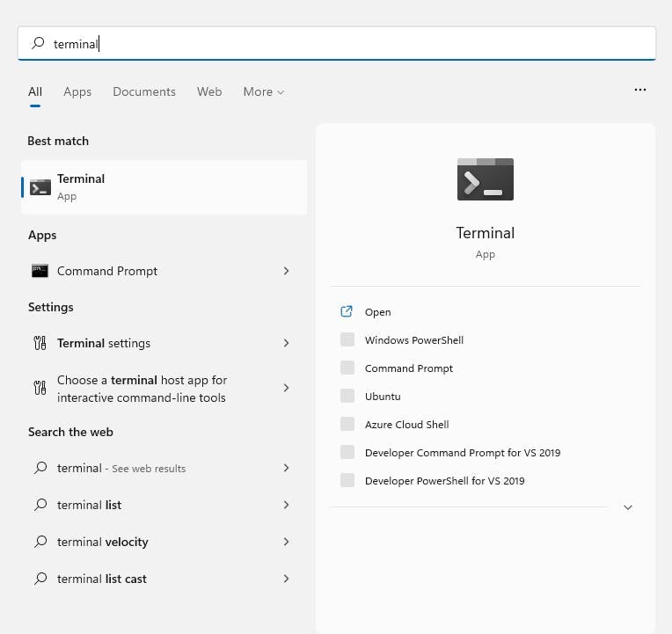672x634 pixels.
Task: Click the Terminal app icon in Best match
Action: pos(40,186)
